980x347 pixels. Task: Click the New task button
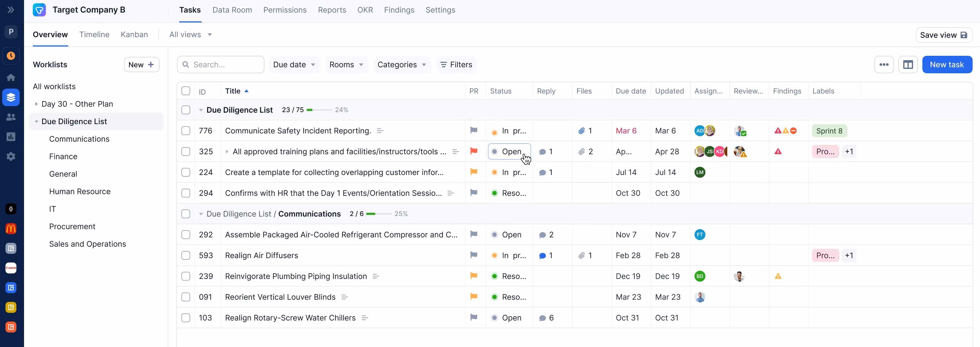tap(946, 65)
